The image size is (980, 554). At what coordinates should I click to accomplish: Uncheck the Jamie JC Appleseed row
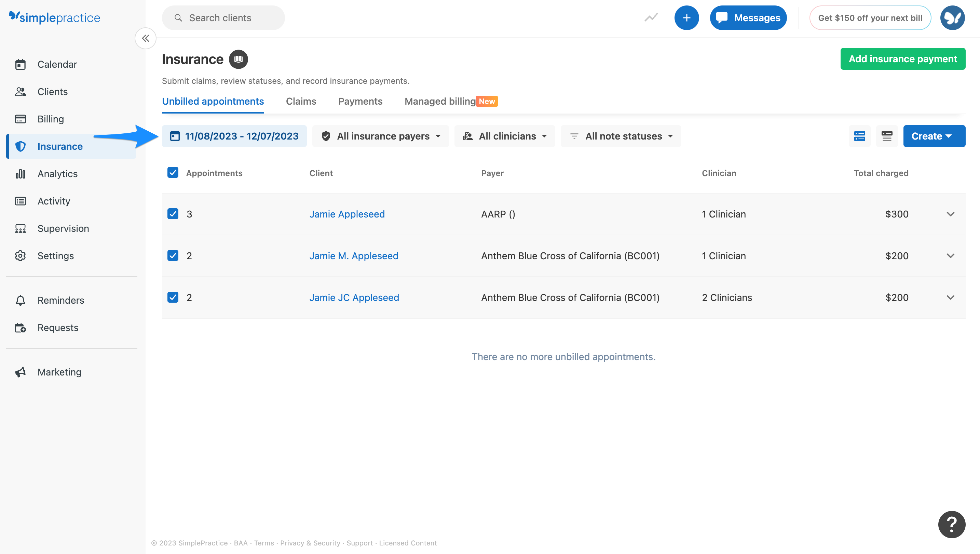click(x=173, y=297)
